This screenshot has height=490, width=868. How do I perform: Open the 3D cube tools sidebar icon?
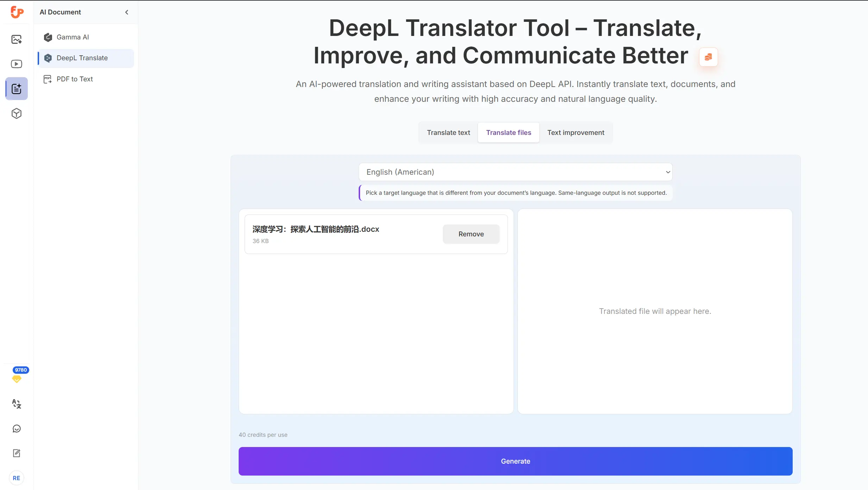pos(17,113)
